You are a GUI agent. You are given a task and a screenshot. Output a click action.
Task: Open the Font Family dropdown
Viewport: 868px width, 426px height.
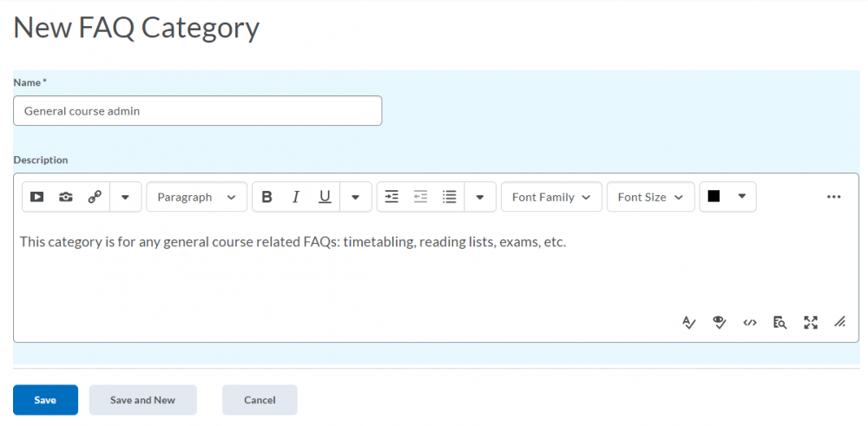tap(551, 197)
